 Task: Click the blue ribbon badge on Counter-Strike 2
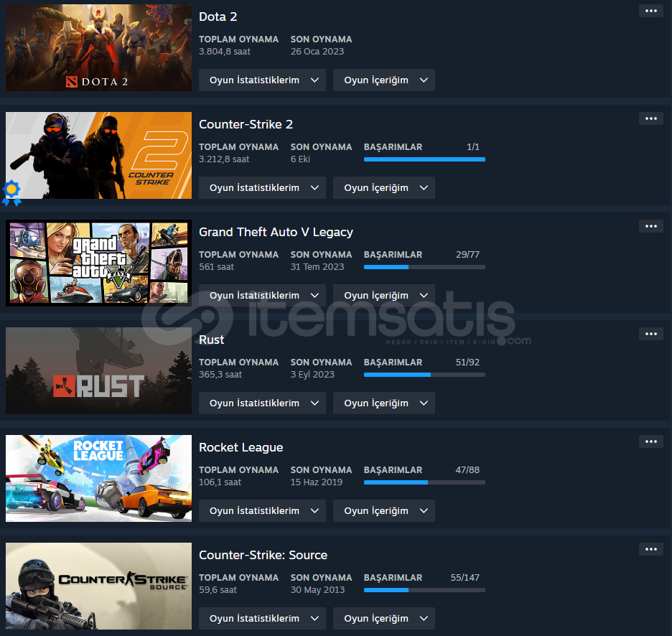tap(11, 192)
